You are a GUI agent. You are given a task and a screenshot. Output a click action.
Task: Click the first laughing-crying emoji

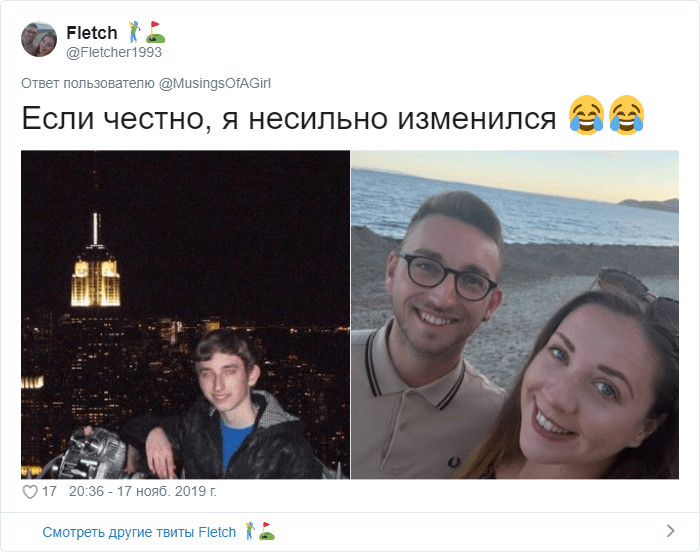coord(586,115)
